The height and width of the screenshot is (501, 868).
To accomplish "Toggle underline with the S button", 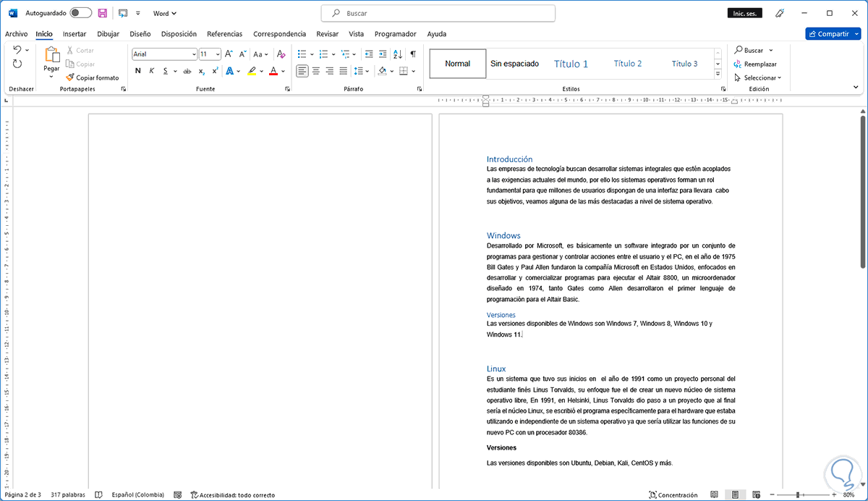I will point(166,71).
